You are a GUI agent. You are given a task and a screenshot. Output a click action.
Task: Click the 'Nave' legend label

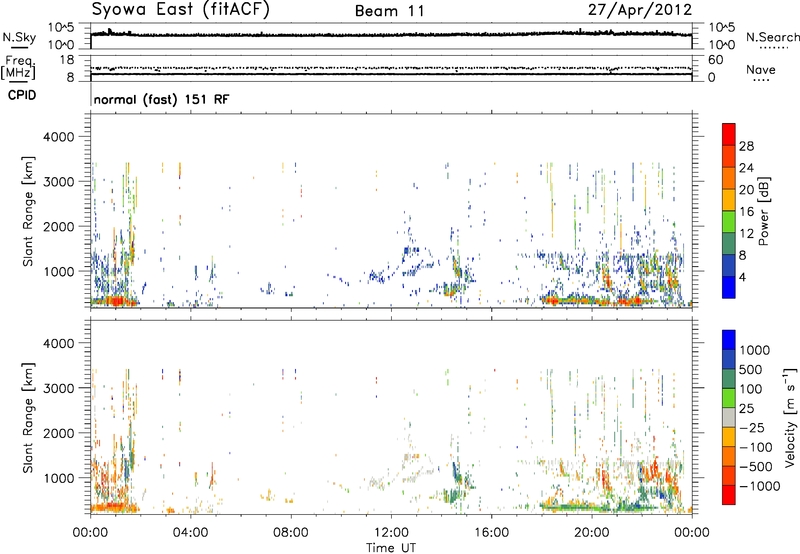click(761, 69)
